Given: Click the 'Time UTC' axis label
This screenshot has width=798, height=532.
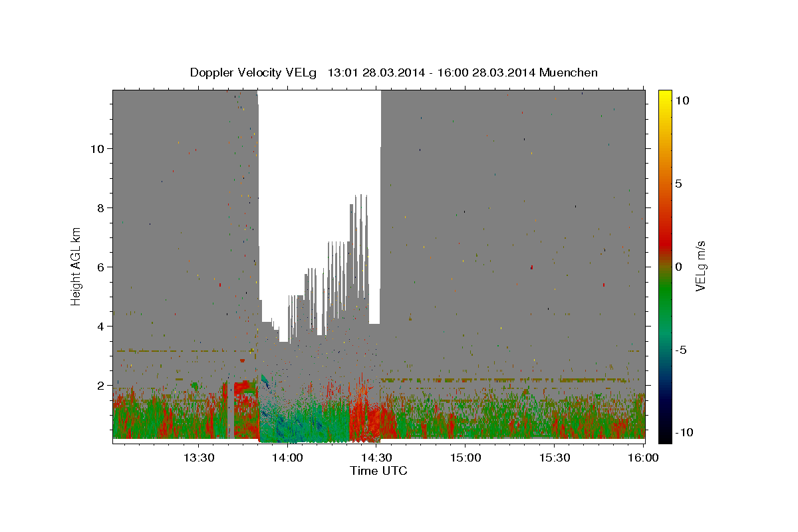Looking at the screenshot, I should (x=378, y=471).
